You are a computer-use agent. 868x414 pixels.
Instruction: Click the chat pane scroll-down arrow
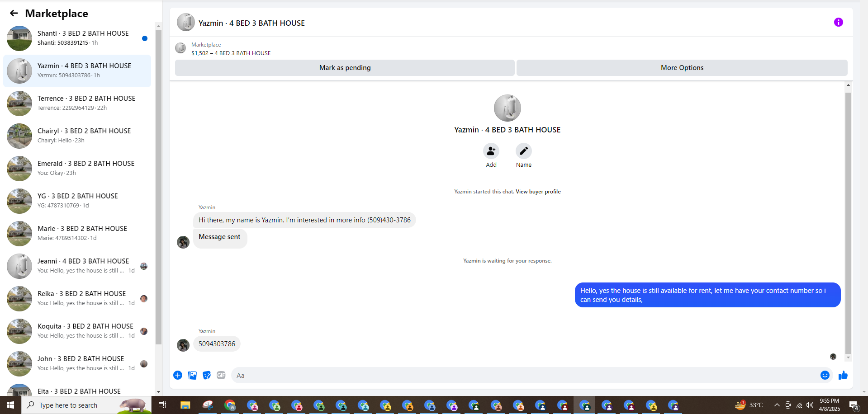coord(848,358)
